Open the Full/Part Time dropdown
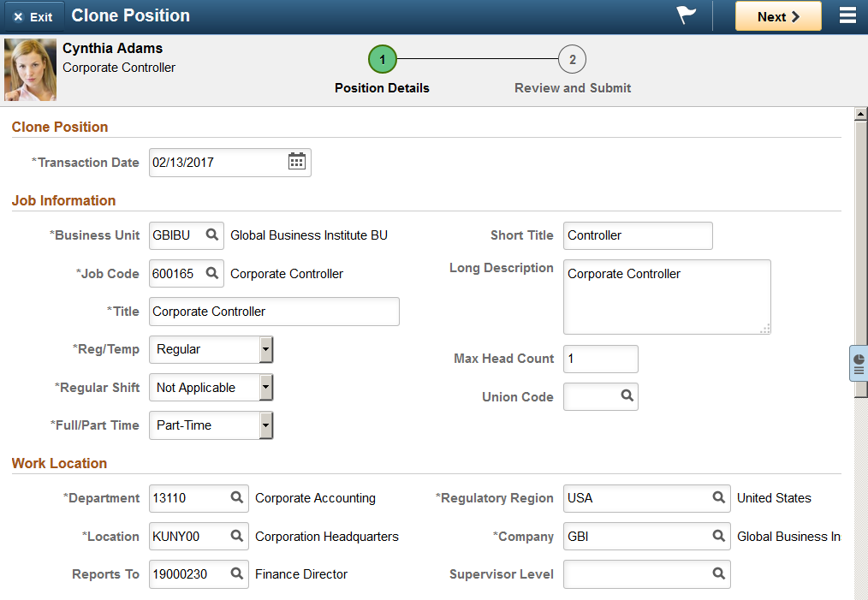 266,425
